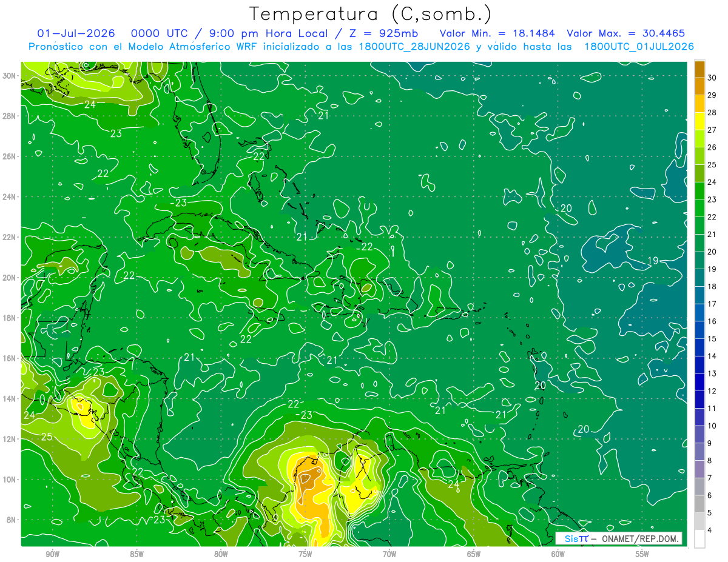This screenshot has width=728, height=562.
Task: Click the "30N" latitude axis label
Action: (10, 76)
